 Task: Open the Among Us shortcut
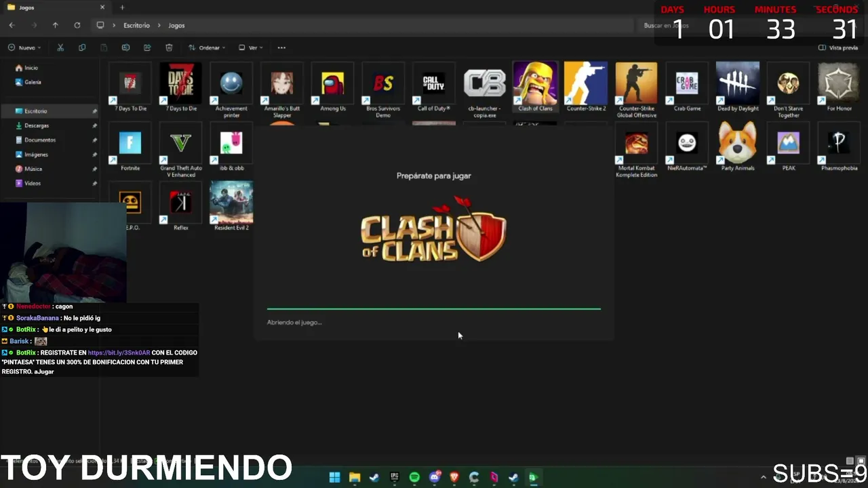click(x=332, y=87)
